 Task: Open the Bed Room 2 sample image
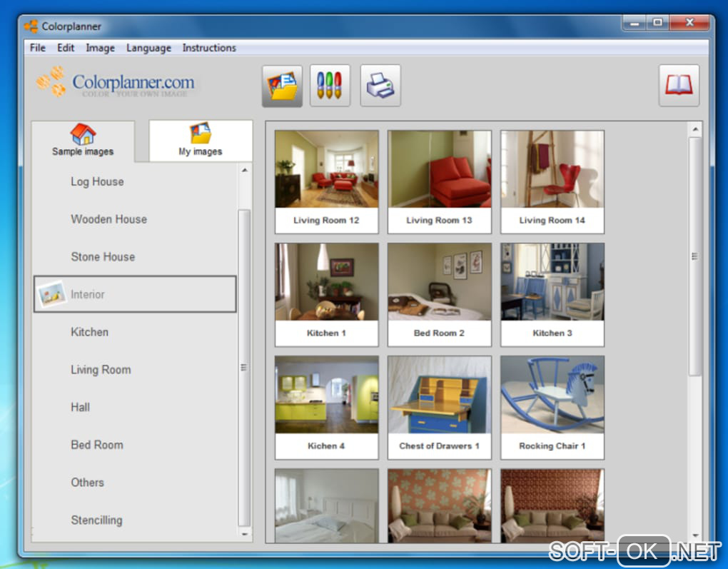coord(439,294)
